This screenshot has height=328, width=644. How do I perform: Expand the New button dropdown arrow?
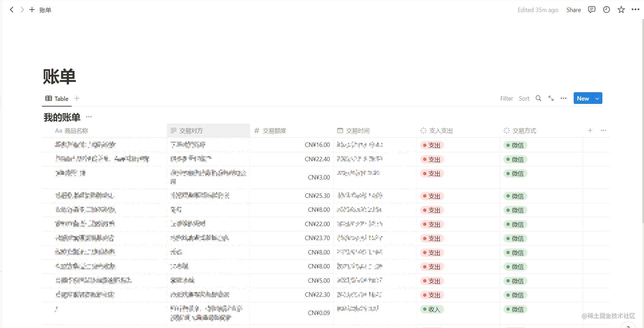tap(597, 98)
